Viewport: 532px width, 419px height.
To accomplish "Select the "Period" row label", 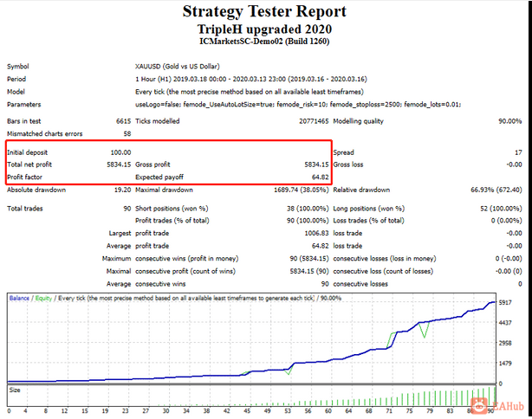I will (x=16, y=79).
